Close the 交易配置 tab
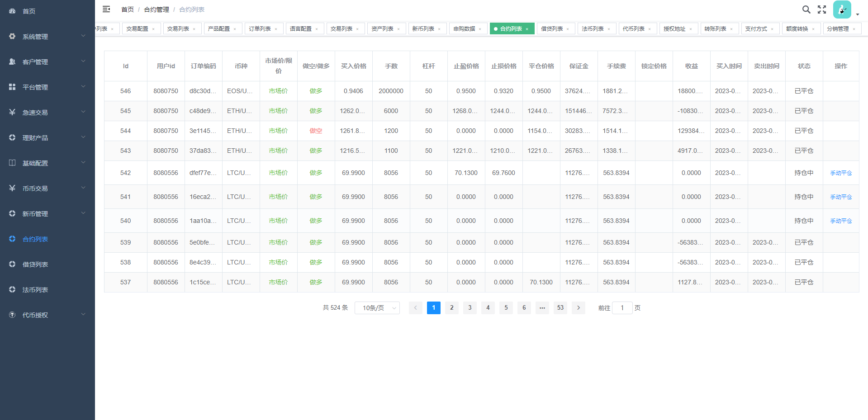868x420 pixels. [153, 29]
